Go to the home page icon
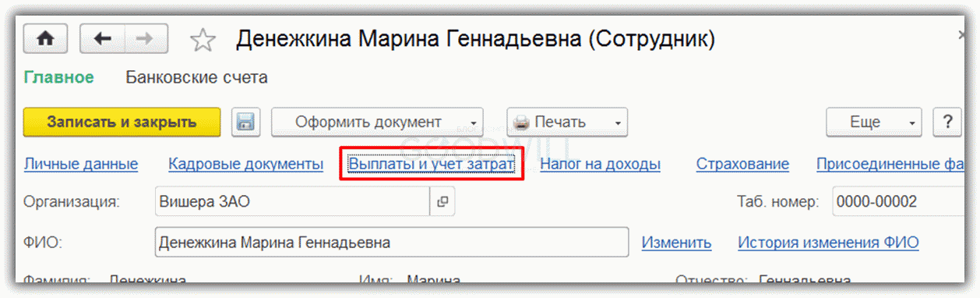 point(46,38)
